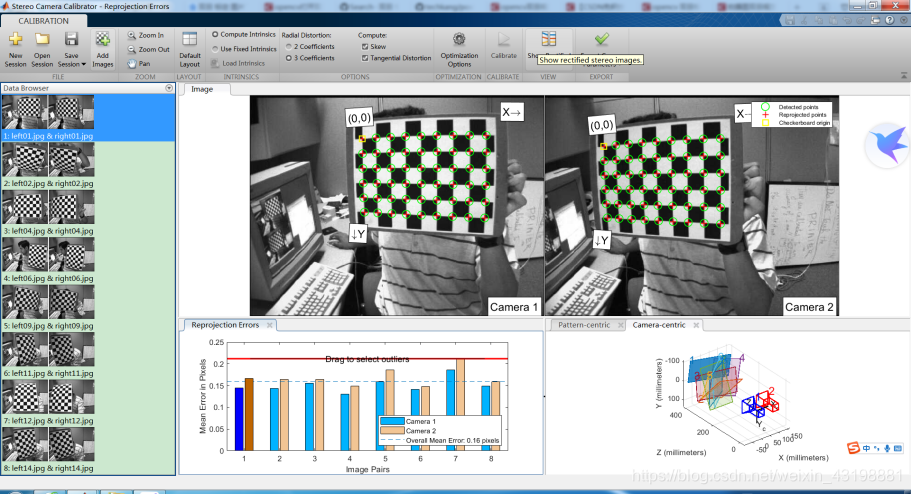Open the quick access toolbar options arrow

tap(902, 20)
